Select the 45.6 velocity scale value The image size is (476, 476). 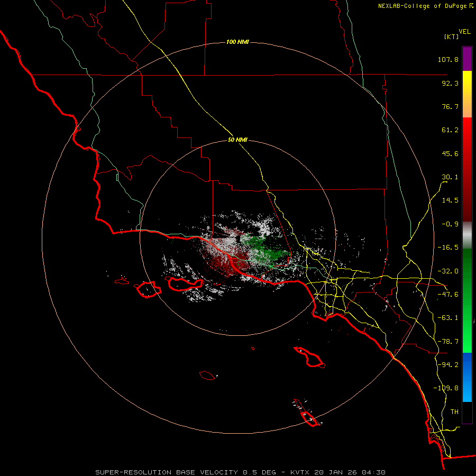pos(450,153)
